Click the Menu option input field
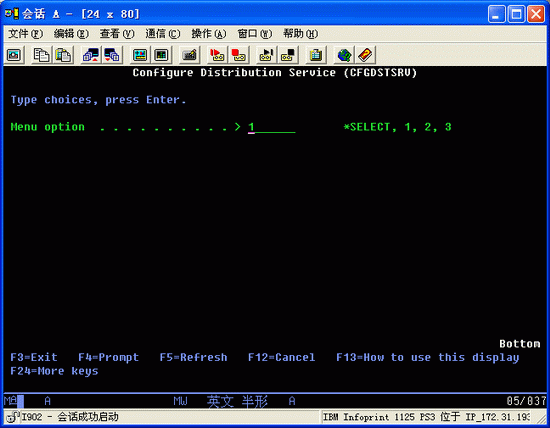Screen dimensions: 550x428 272,127
